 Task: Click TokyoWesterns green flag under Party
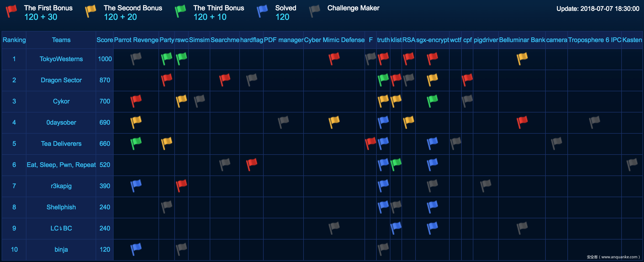167,59
